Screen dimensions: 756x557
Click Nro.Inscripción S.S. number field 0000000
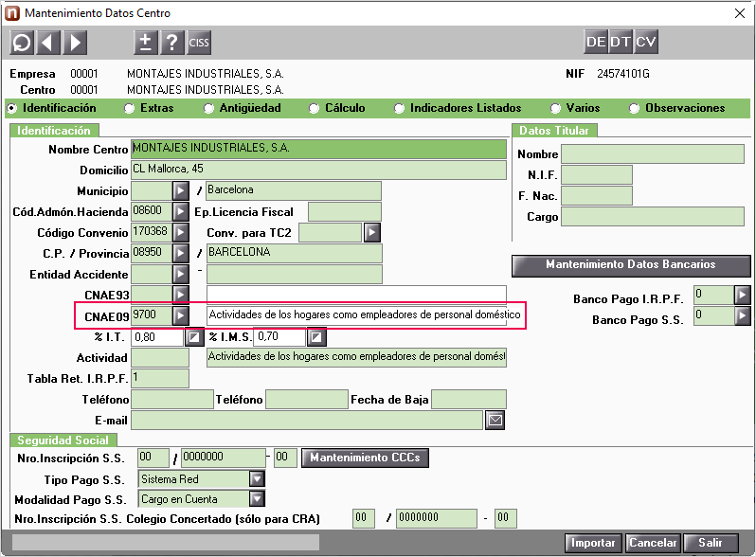pos(224,458)
